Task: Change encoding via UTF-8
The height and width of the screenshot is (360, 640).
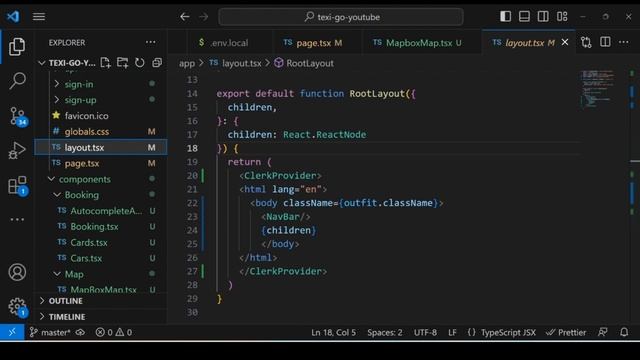Action: coord(425,333)
